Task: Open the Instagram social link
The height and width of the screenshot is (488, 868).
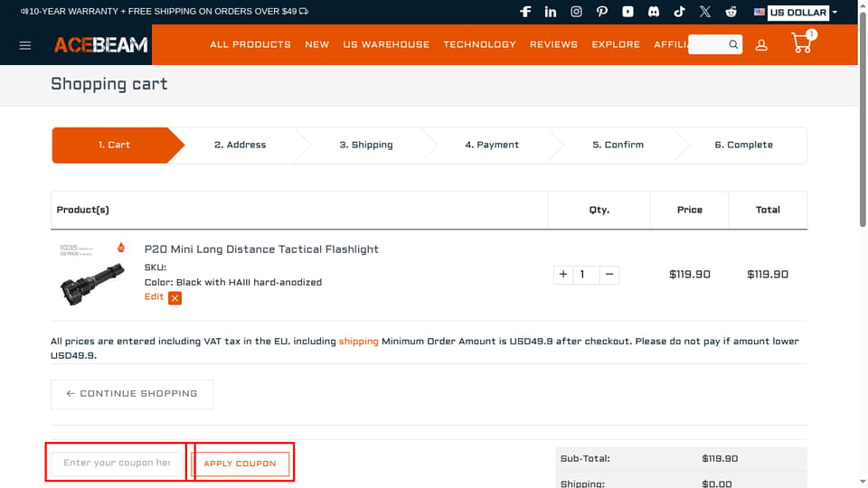Action: (576, 12)
